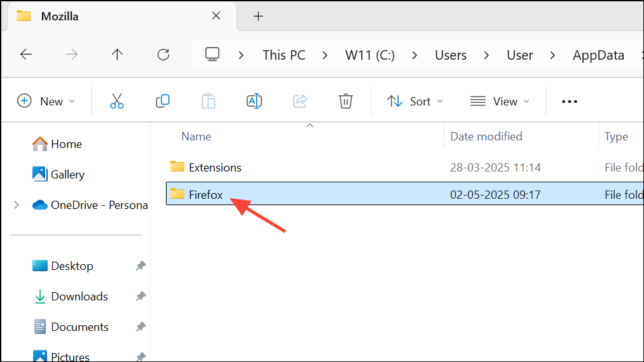Go back using the Back arrow
This screenshot has width=644, height=362.
26,55
